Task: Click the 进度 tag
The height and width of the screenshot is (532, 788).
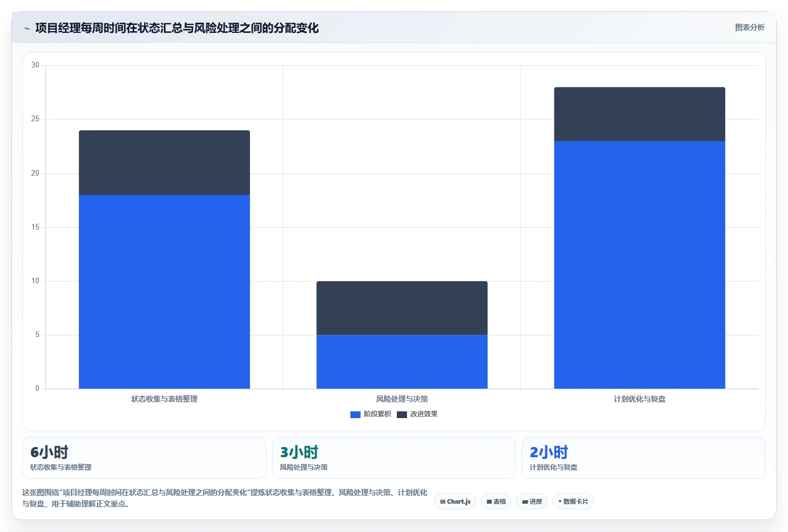Action: pyautogui.click(x=532, y=501)
